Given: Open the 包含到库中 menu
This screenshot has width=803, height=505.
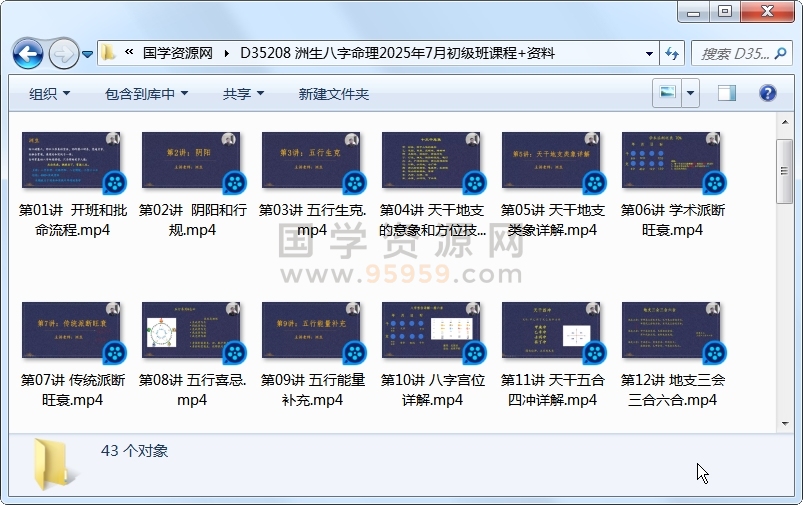Looking at the screenshot, I should coord(146,94).
